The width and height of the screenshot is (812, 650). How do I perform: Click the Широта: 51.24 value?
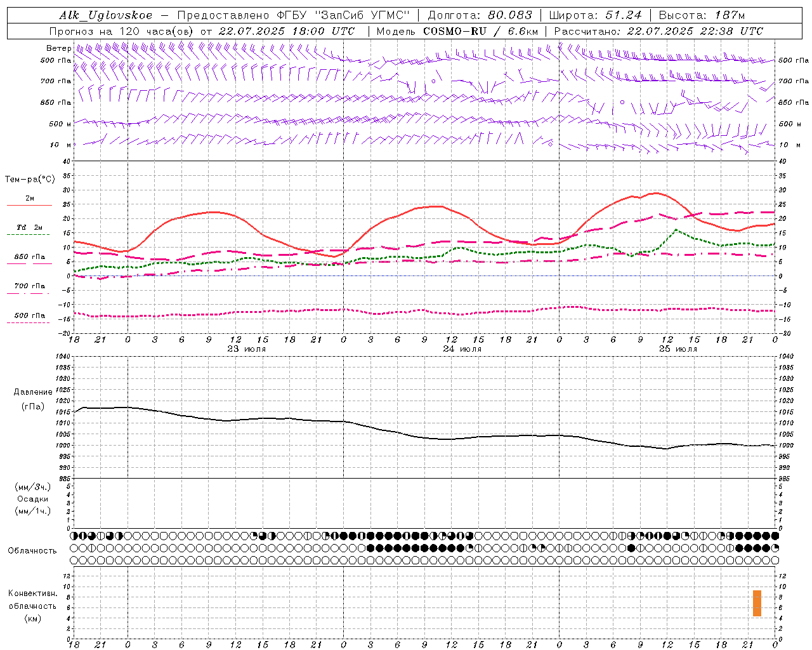[596, 15]
